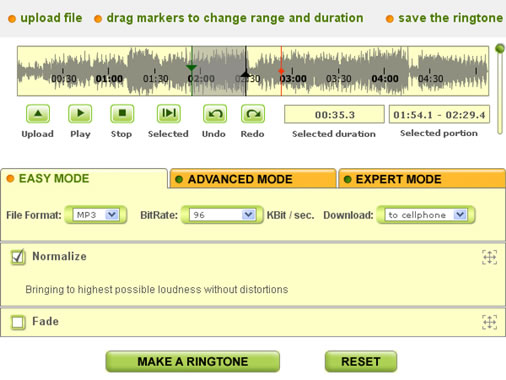Click the 'save the ringtone' step text
The image size is (506, 380).
pos(450,18)
